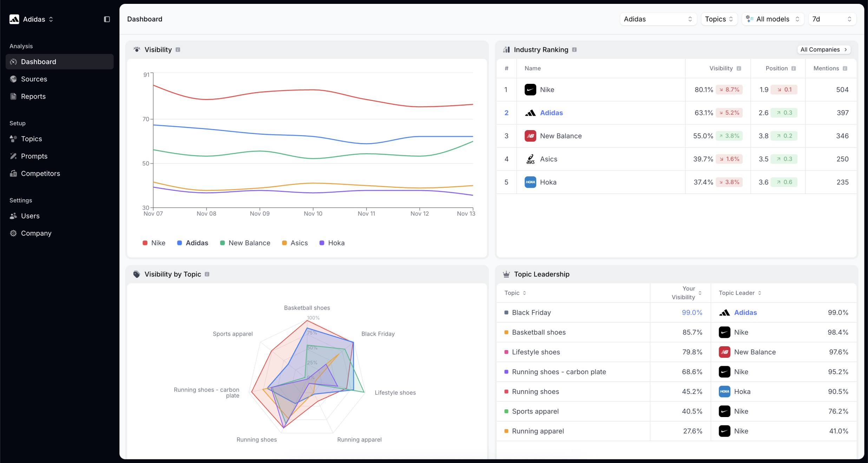
Task: Open New Balance row in Industry Ranking
Action: 677,136
